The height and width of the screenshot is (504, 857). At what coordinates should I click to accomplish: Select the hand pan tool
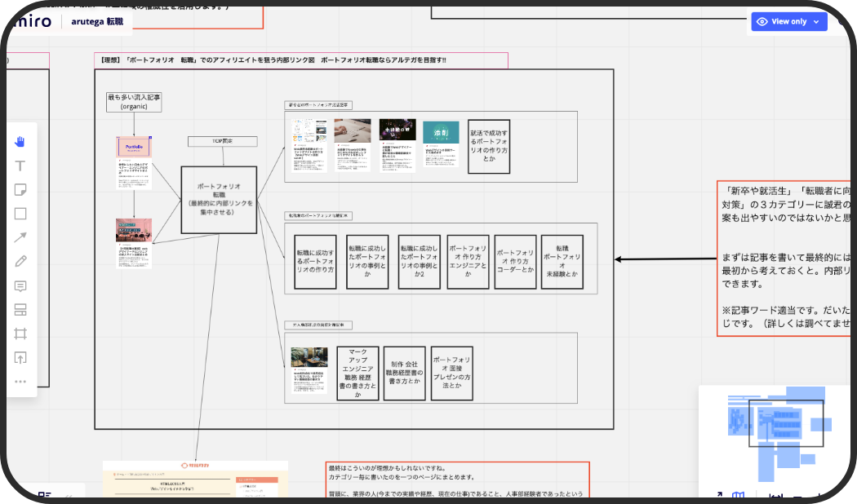[x=20, y=142]
